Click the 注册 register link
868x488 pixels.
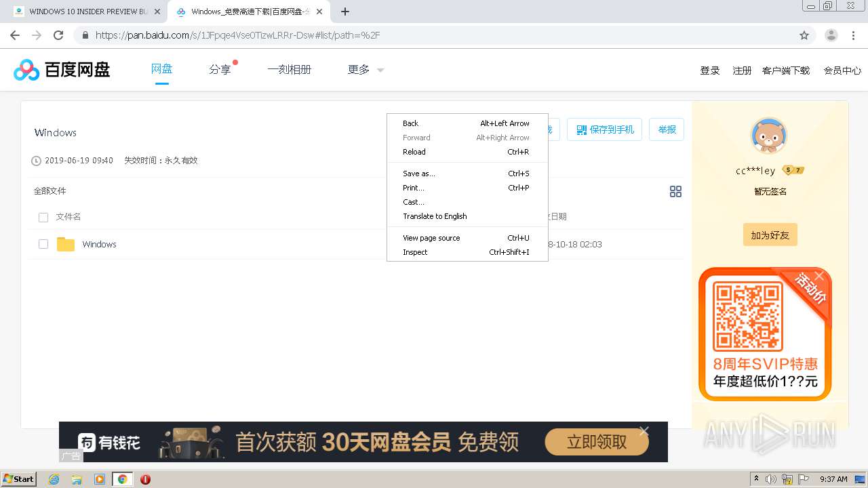tap(742, 70)
